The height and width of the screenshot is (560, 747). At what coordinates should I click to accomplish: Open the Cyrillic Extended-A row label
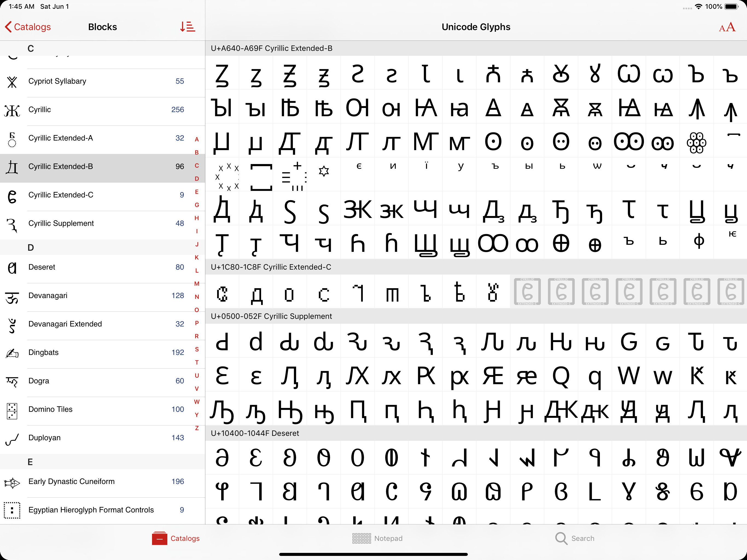(60, 138)
